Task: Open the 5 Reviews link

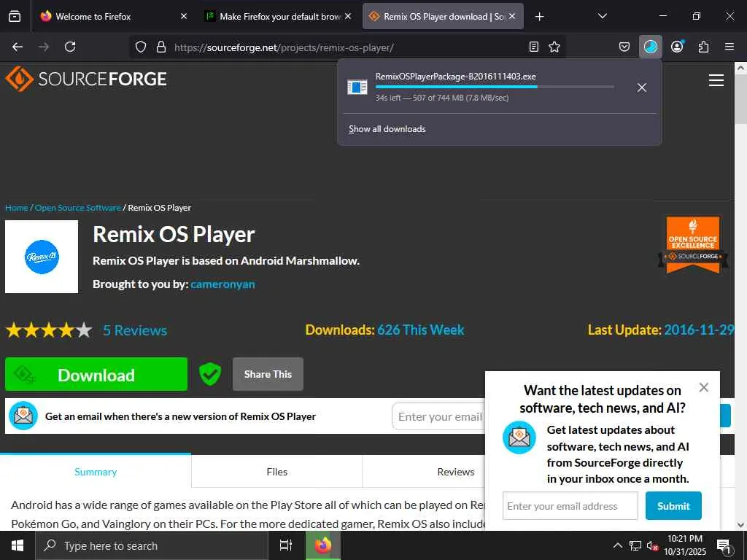Action: tap(135, 330)
